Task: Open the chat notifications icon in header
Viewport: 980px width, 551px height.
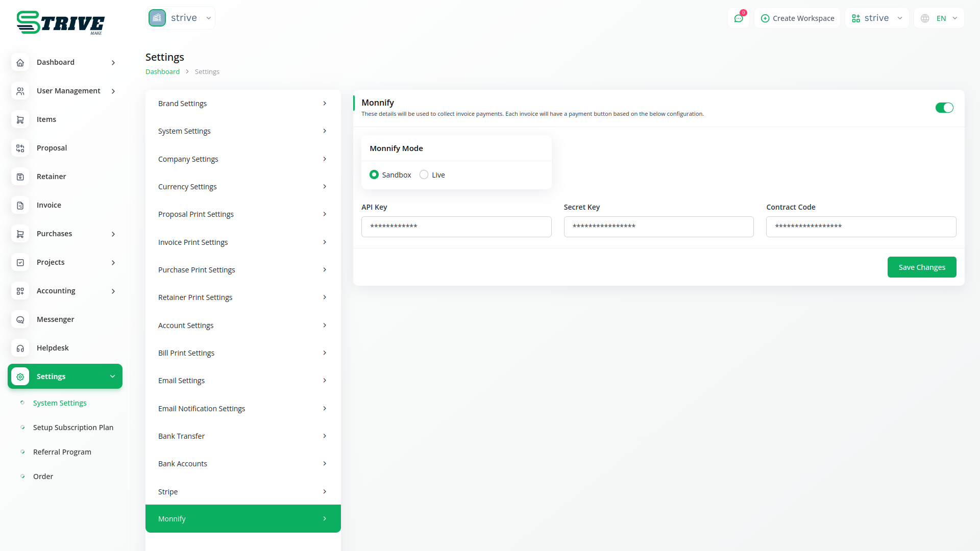Action: coord(738,18)
